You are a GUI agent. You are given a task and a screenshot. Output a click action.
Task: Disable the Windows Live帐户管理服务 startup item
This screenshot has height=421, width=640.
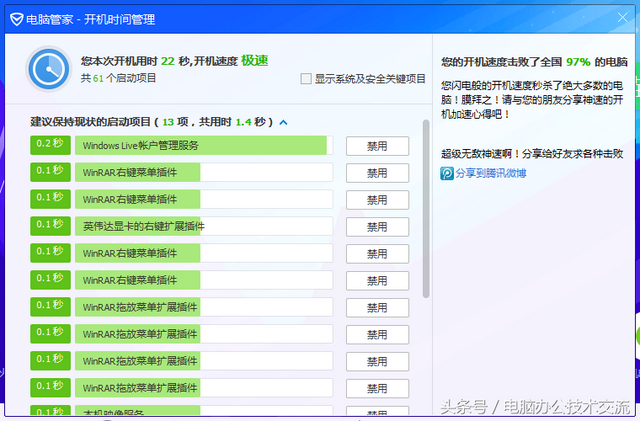[x=377, y=146]
